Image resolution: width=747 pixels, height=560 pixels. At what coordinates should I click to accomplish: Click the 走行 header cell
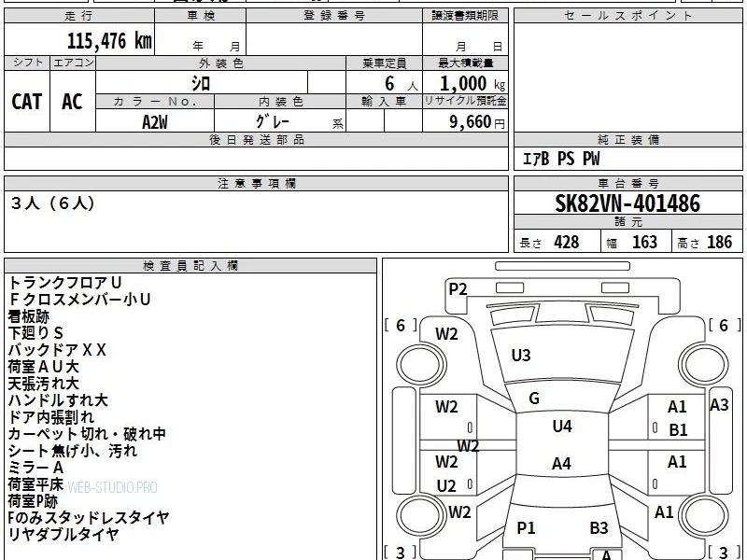tap(79, 16)
